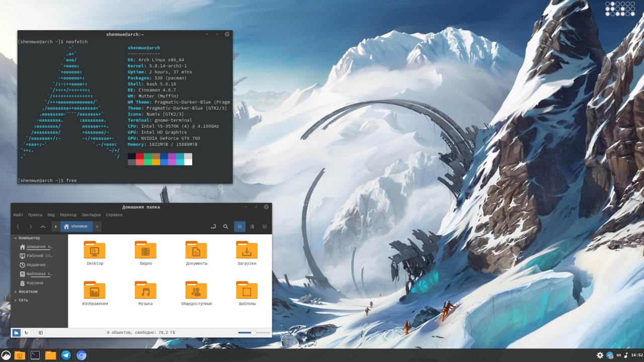The height and width of the screenshot is (362, 644).
Task: Toggle the location entry icon in toolbar
Action: (213, 227)
